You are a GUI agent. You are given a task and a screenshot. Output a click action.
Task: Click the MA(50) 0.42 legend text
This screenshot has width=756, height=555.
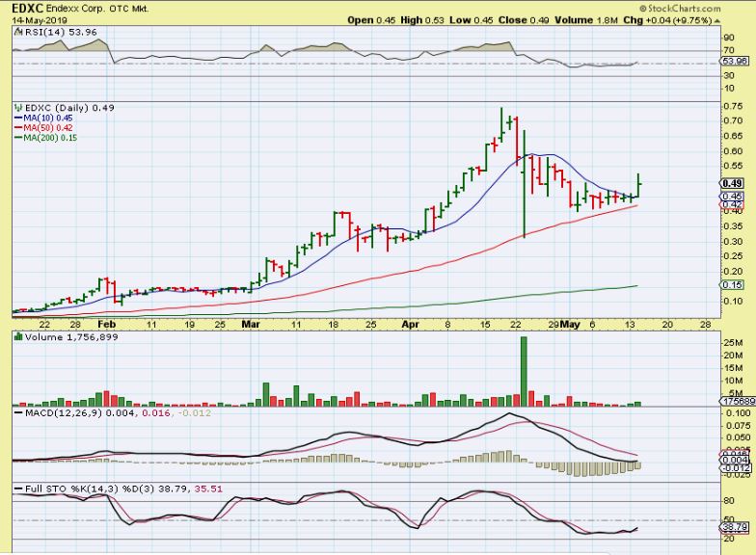[48, 127]
